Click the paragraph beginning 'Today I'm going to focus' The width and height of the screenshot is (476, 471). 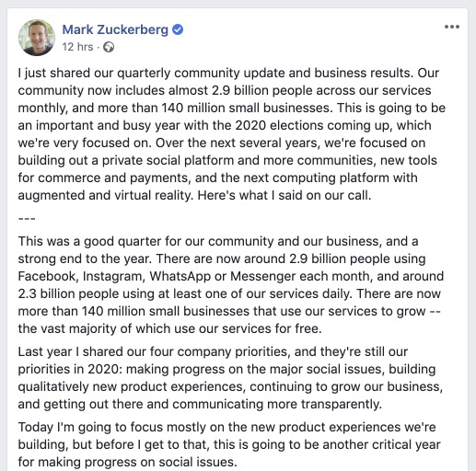tap(229, 444)
